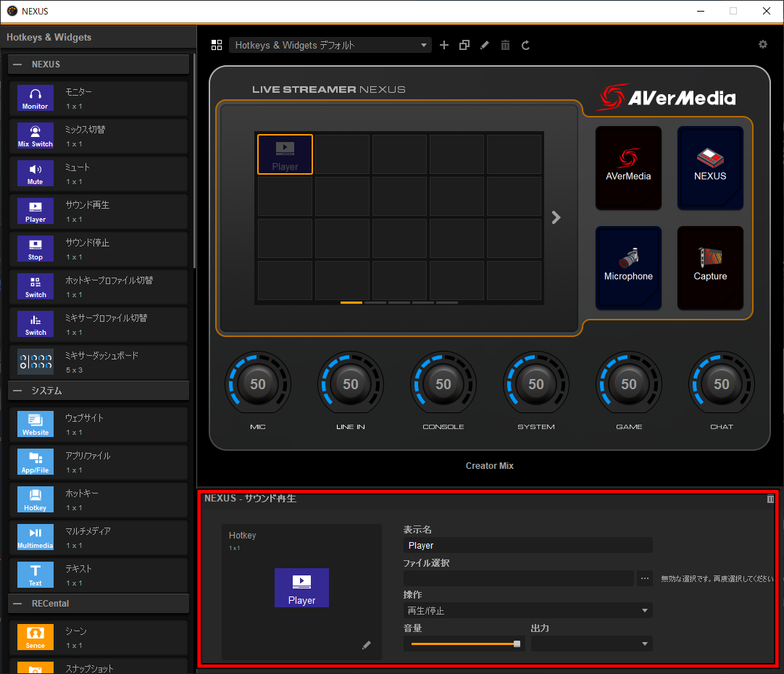Select the Mix Switch widget icon
This screenshot has width=784, height=674.
(35, 136)
